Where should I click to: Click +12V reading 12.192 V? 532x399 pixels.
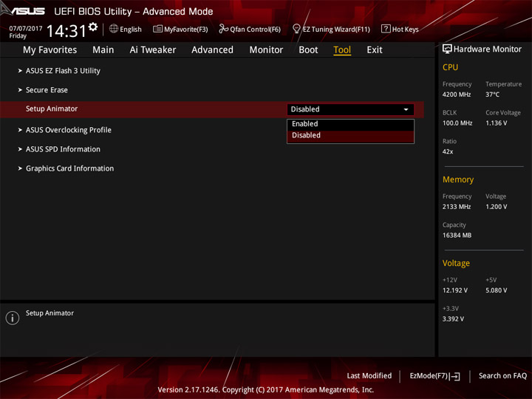[x=455, y=290]
